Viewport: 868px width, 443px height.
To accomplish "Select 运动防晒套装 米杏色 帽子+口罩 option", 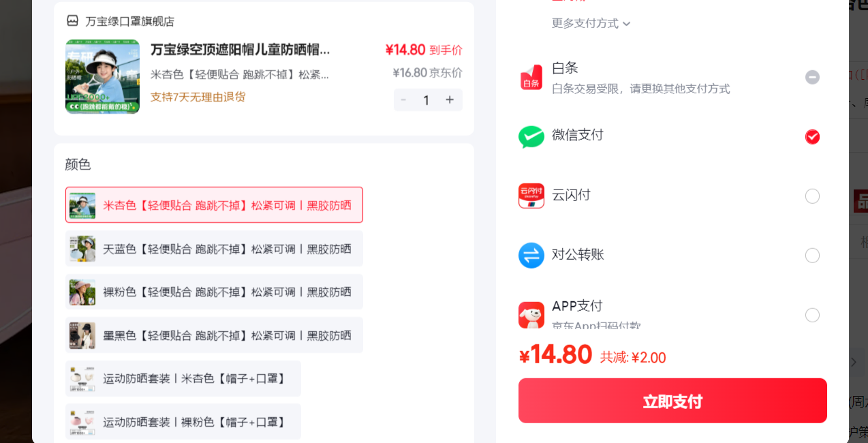I will pyautogui.click(x=183, y=378).
